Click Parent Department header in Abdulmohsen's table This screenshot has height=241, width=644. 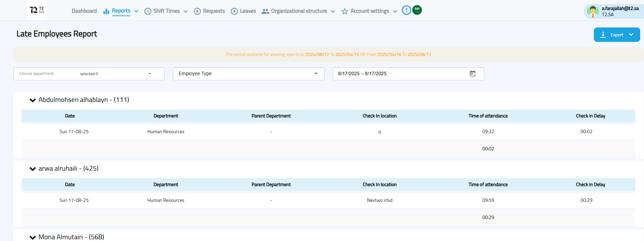coord(271,116)
